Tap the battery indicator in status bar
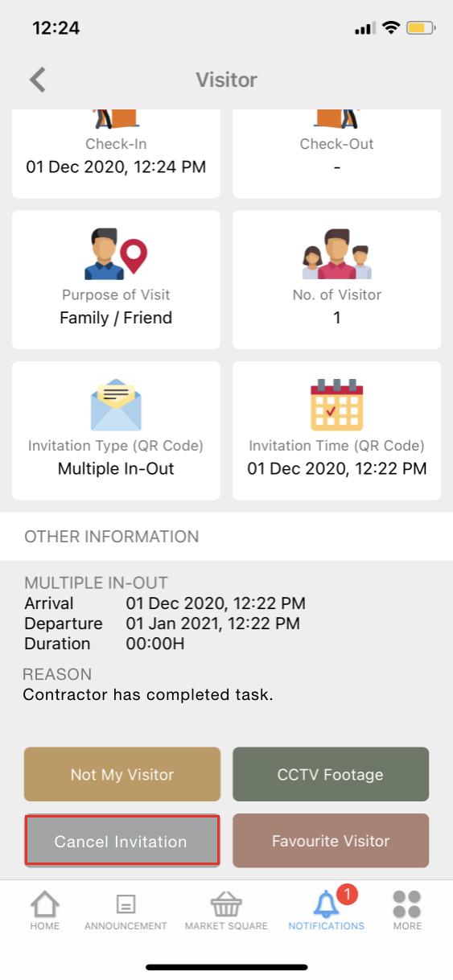453x980 pixels. (421, 28)
